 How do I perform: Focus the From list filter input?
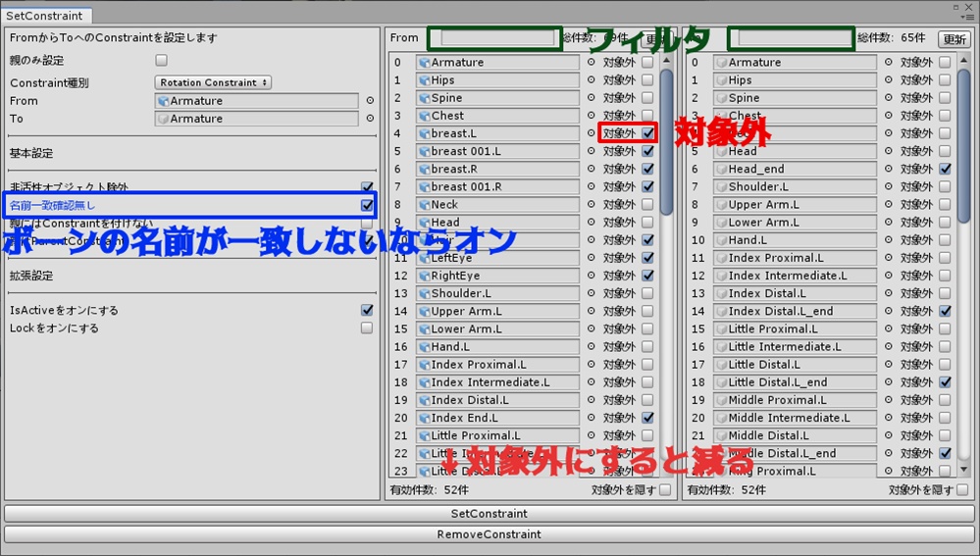495,38
